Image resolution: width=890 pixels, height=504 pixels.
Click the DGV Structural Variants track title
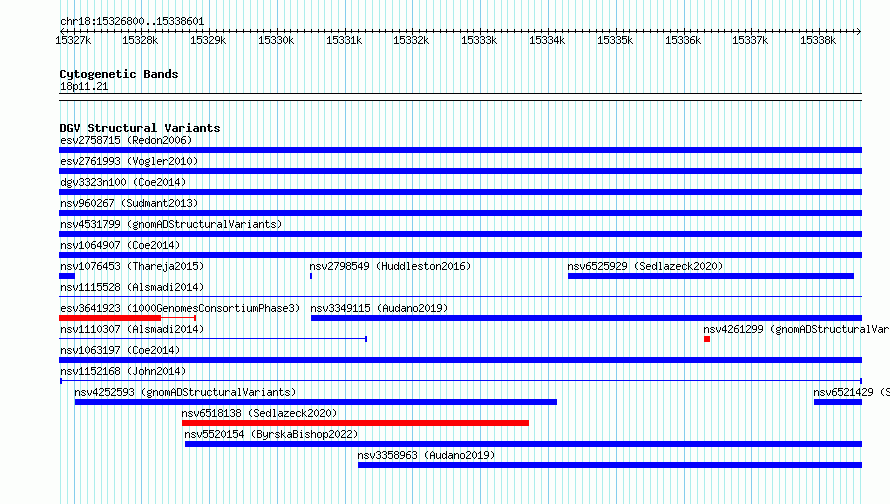pos(140,128)
